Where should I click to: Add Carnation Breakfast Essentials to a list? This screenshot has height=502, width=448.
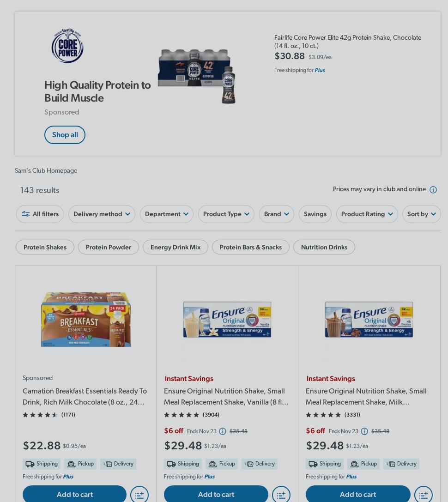pos(139,494)
